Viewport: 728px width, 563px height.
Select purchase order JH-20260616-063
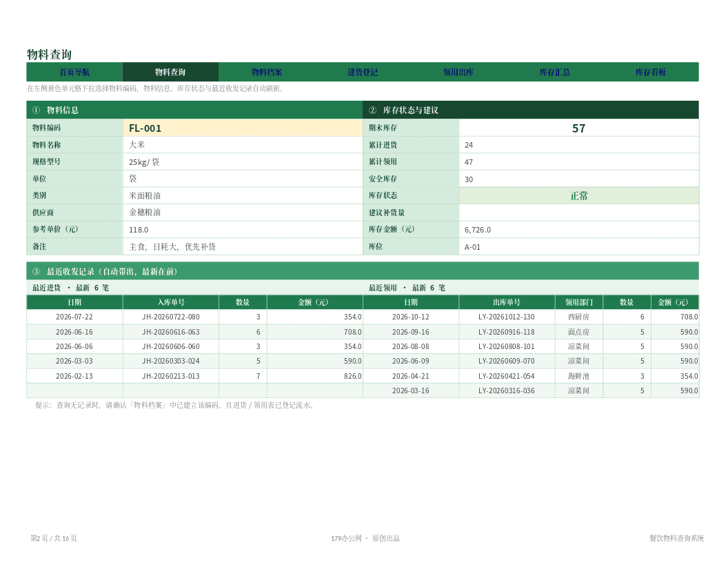[x=171, y=332]
